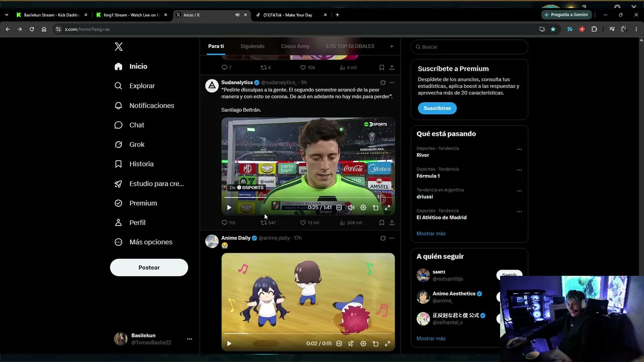644x362 pixels.
Task: Open Notificaciones in sidebar
Action: pyautogui.click(x=144, y=106)
